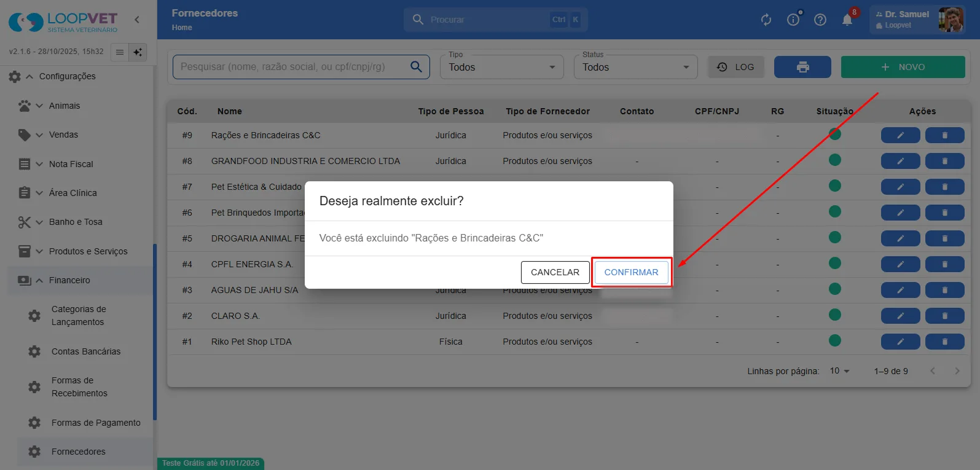This screenshot has height=470, width=980.
Task: Collapse sidebar with left chevron arrow
Action: [x=137, y=20]
